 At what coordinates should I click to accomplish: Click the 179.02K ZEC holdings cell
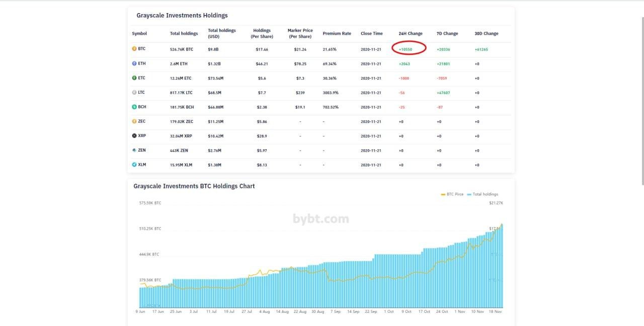tap(182, 121)
